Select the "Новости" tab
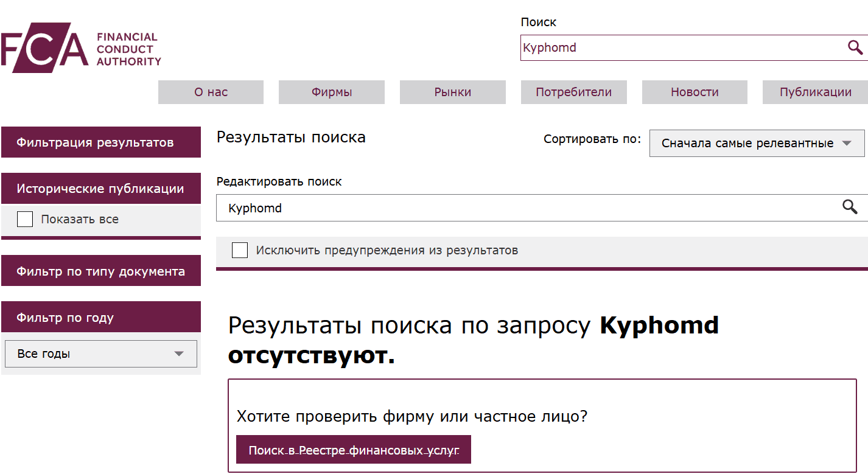868x474 pixels. pyautogui.click(x=695, y=92)
